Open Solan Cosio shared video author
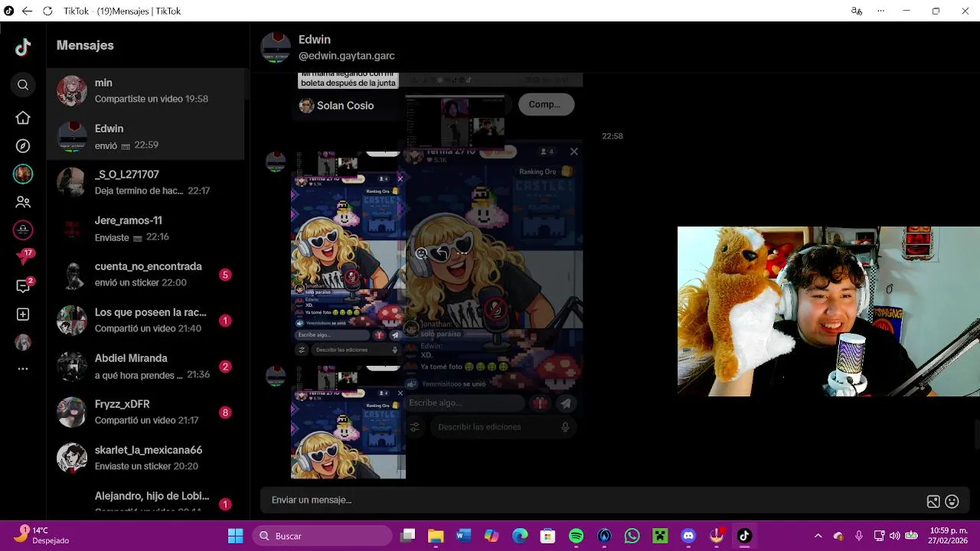 click(336, 106)
